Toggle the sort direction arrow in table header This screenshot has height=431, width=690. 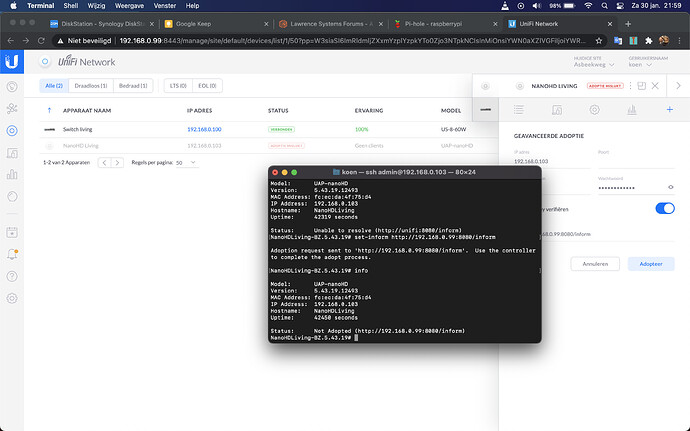tap(49, 111)
